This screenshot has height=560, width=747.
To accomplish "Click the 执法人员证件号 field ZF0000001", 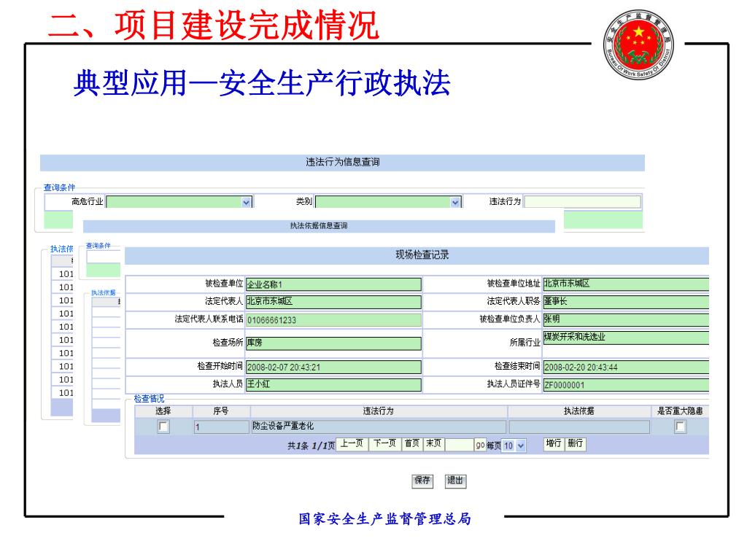I will click(x=626, y=385).
